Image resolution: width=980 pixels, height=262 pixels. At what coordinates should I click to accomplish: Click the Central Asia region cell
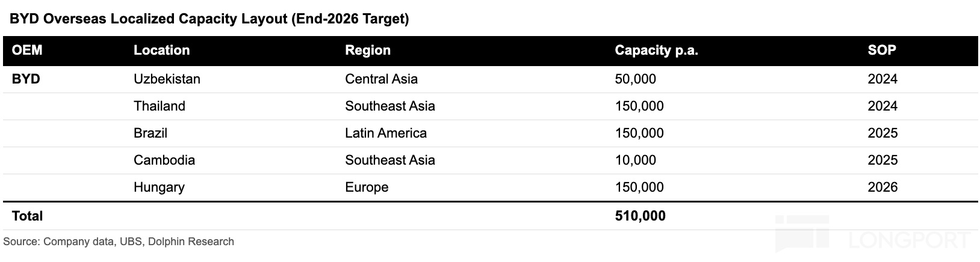[381, 79]
